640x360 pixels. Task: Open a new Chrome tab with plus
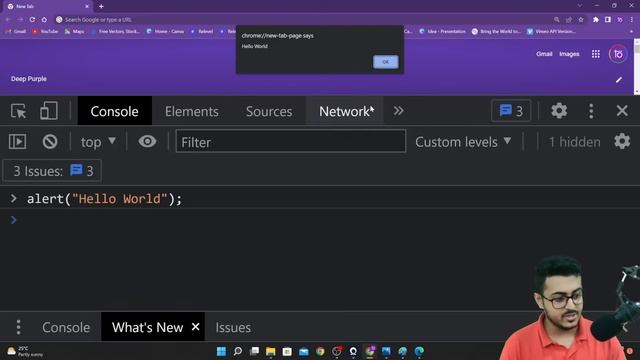pyautogui.click(x=101, y=6)
